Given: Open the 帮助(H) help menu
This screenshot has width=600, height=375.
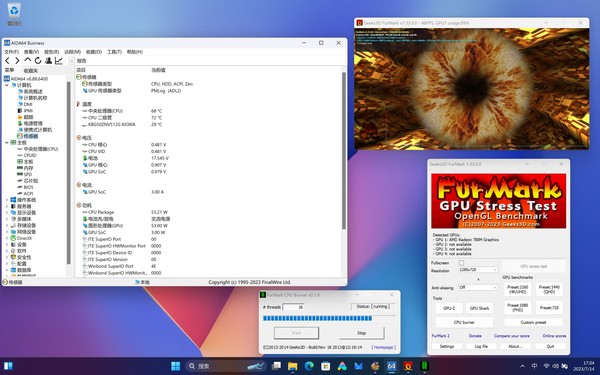Looking at the screenshot, I should 134,52.
